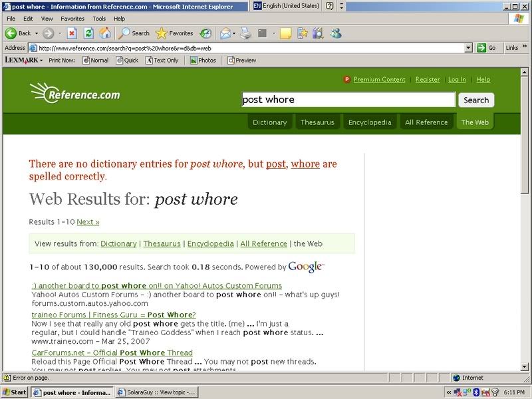Expand the Links bar chevron
532x399 pixels.
pos(525,47)
